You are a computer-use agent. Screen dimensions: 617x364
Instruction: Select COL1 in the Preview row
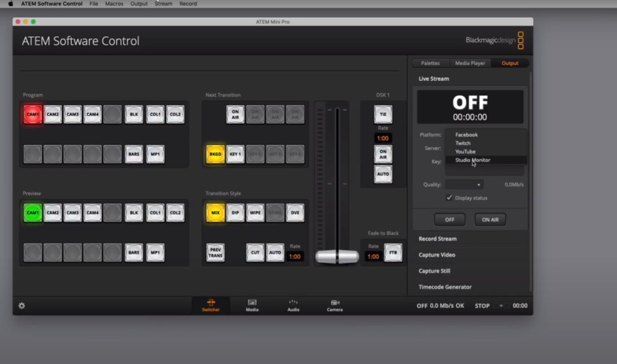155,213
